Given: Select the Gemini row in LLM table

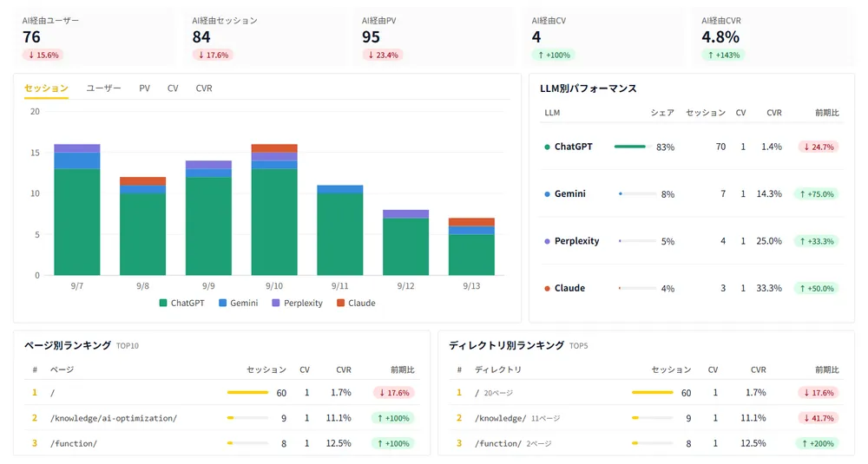Looking at the screenshot, I should click(x=692, y=193).
